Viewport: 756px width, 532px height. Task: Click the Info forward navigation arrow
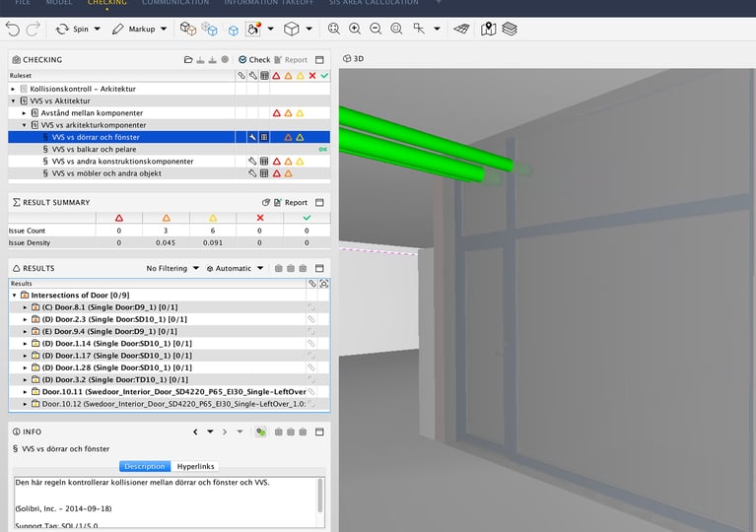click(225, 432)
